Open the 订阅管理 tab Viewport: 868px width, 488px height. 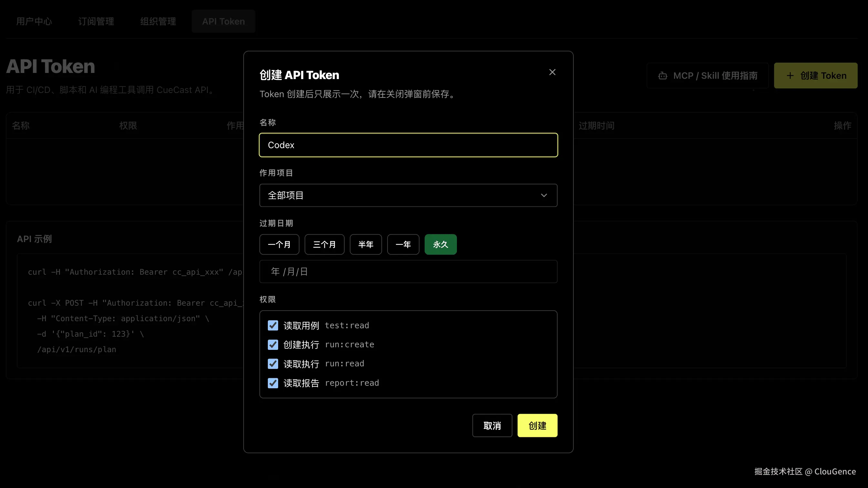[96, 21]
